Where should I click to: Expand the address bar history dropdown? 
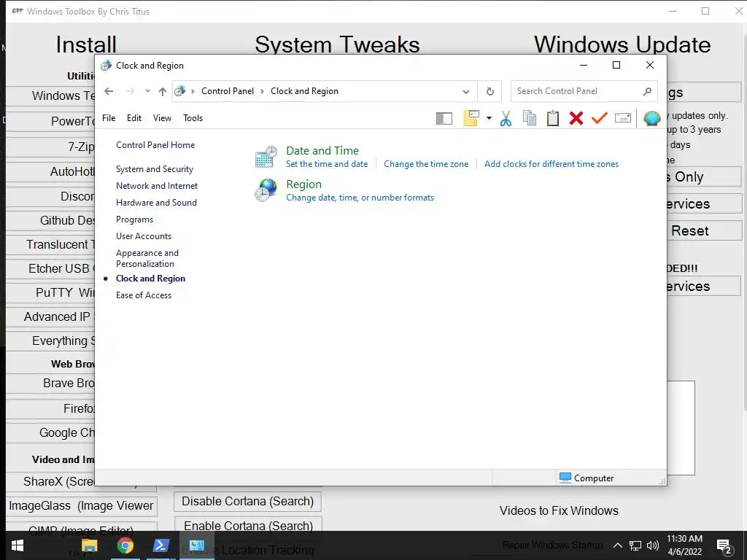tap(466, 91)
